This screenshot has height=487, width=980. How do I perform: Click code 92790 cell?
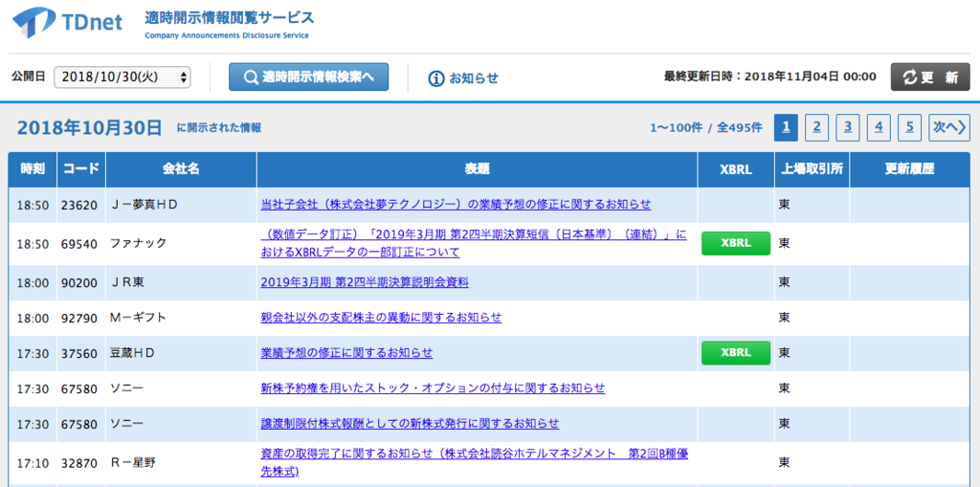(79, 319)
